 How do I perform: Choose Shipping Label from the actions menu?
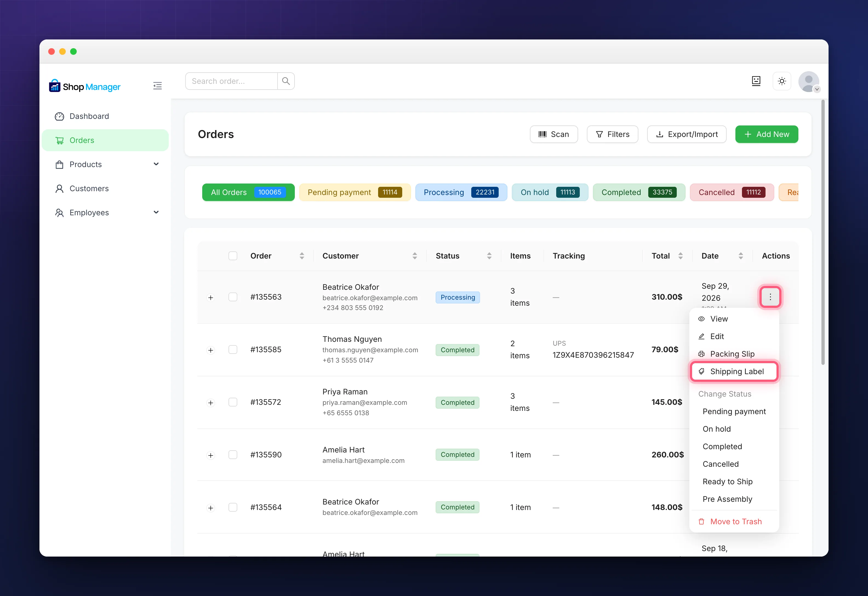pos(734,371)
